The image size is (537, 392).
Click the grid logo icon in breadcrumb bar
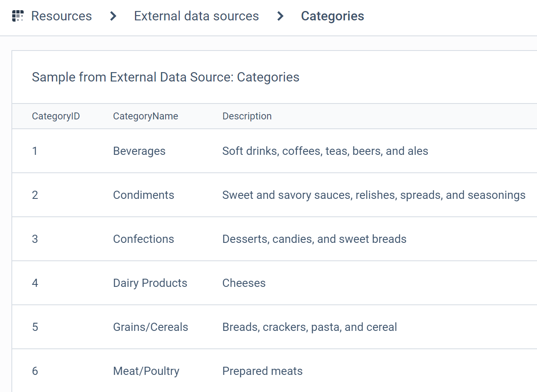click(17, 16)
